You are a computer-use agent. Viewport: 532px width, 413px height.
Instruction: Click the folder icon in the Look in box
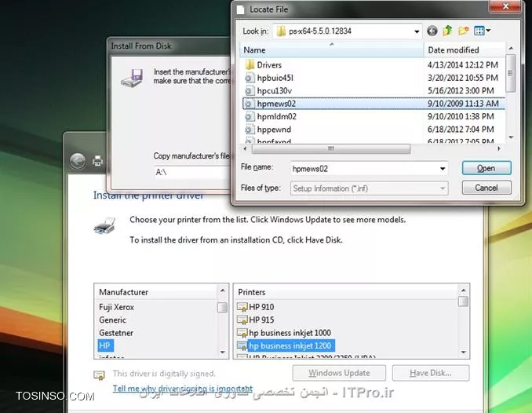281,31
